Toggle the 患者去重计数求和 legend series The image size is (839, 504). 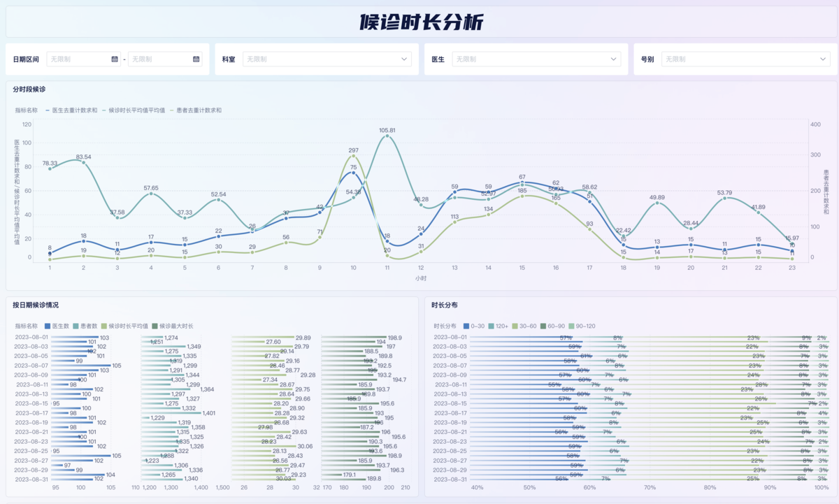(x=195, y=110)
